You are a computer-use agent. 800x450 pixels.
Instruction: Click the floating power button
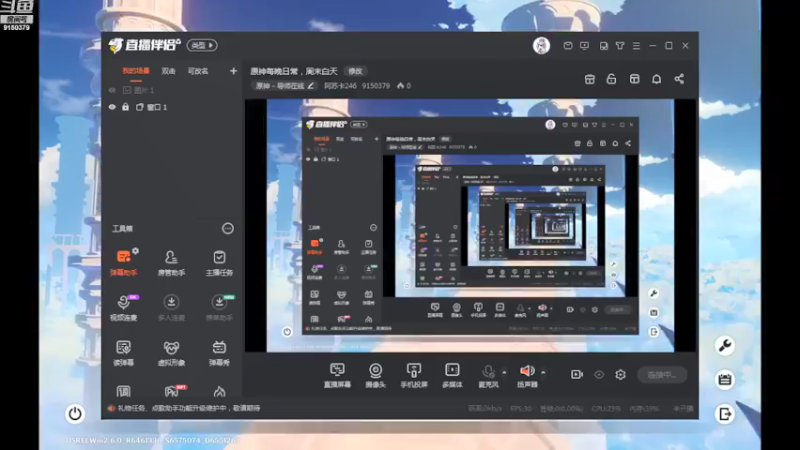[75, 413]
